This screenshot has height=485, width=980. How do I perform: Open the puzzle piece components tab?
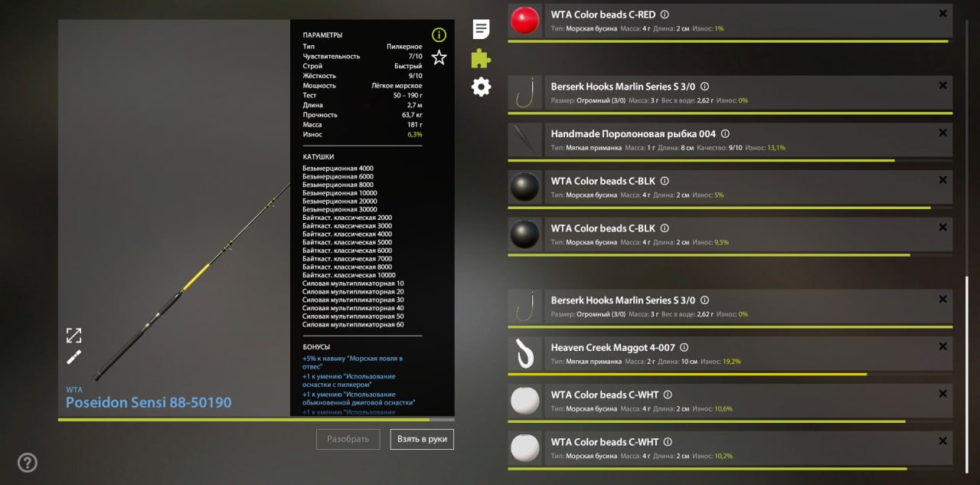481,58
